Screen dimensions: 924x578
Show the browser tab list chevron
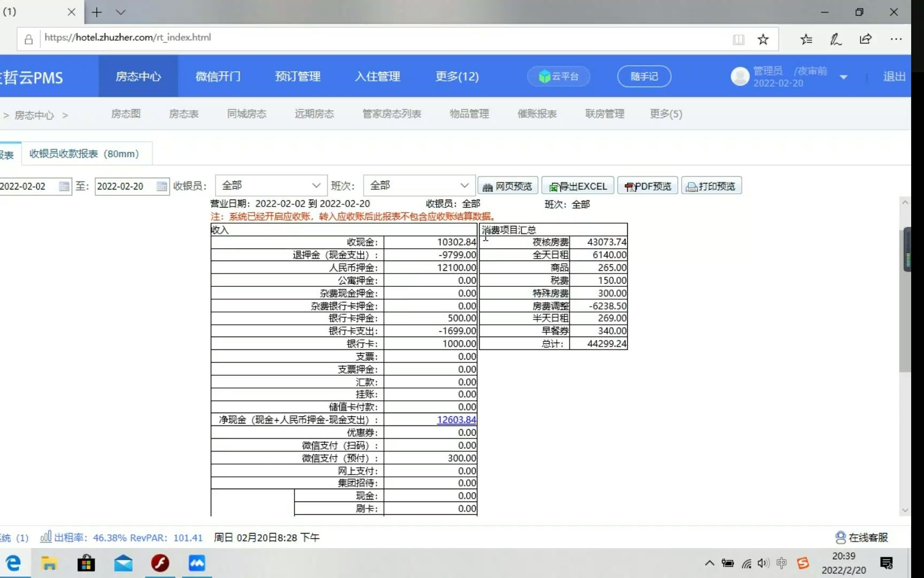point(121,12)
